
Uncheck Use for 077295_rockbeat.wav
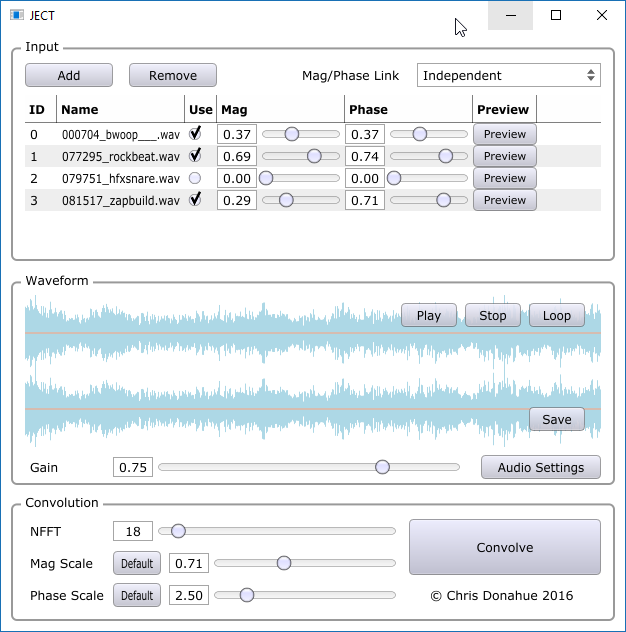(x=195, y=155)
